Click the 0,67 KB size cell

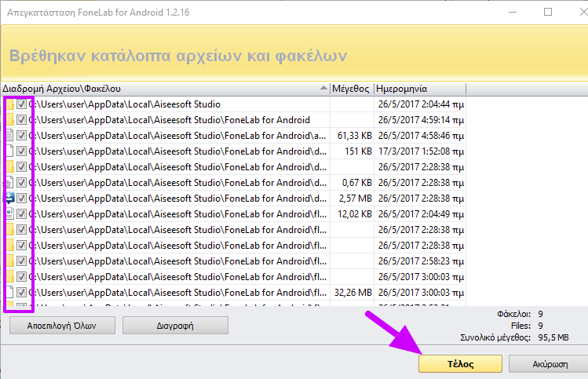tap(356, 183)
